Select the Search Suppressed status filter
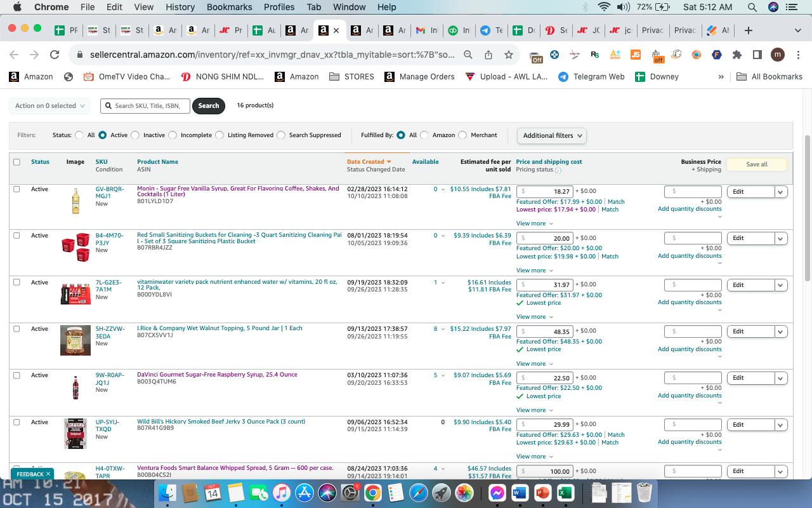812x508 pixels. [281, 135]
